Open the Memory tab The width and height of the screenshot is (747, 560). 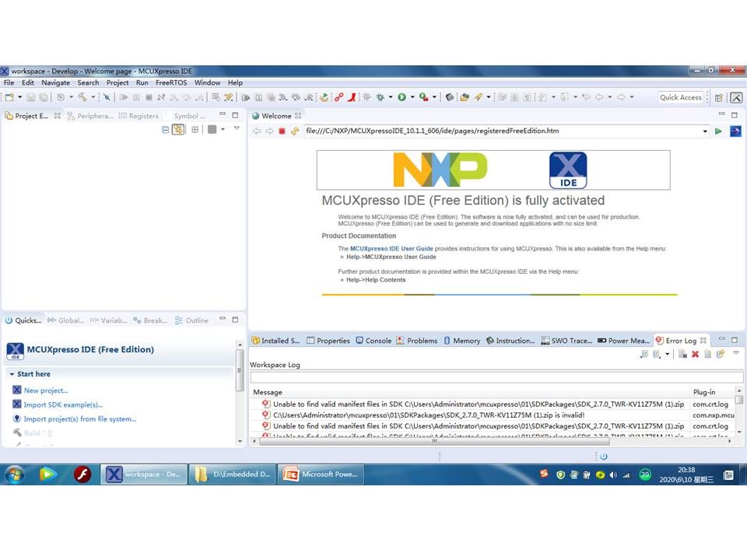(462, 341)
